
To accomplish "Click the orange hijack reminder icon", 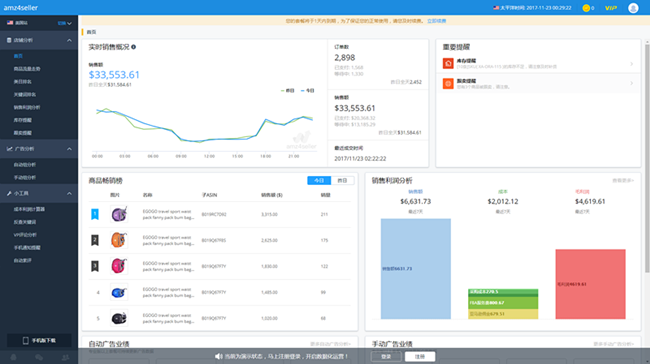I will (x=448, y=84).
